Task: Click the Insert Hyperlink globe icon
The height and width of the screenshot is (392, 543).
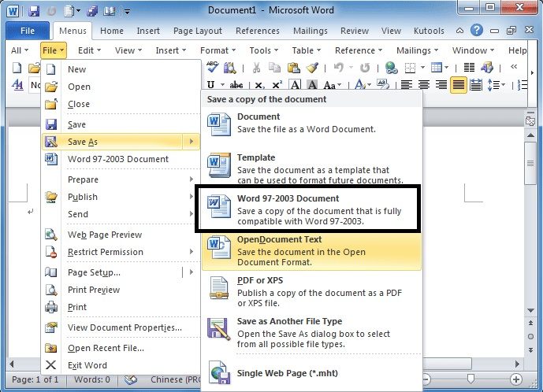Action: tap(392, 68)
